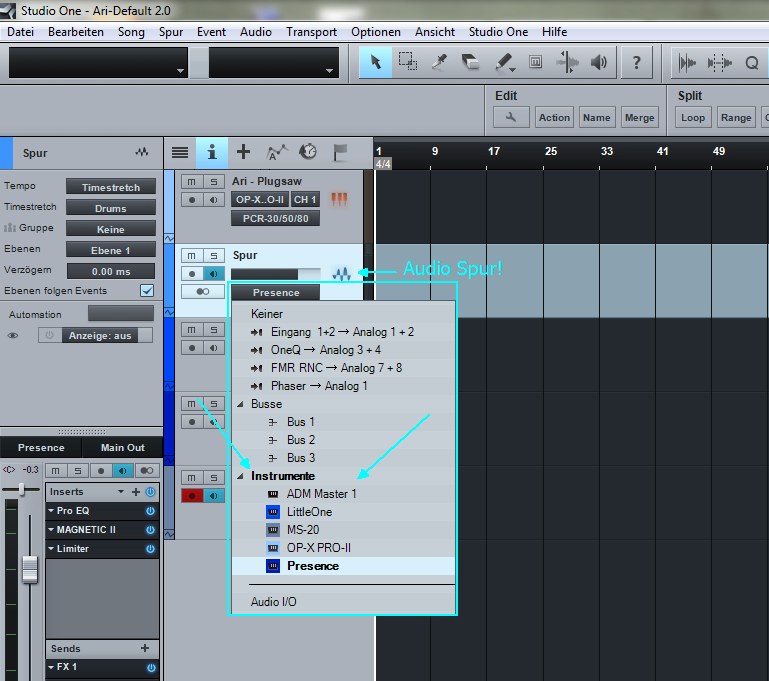This screenshot has width=769, height=681.
Task: Toggle the Inspector info icon
Action: coord(212,152)
